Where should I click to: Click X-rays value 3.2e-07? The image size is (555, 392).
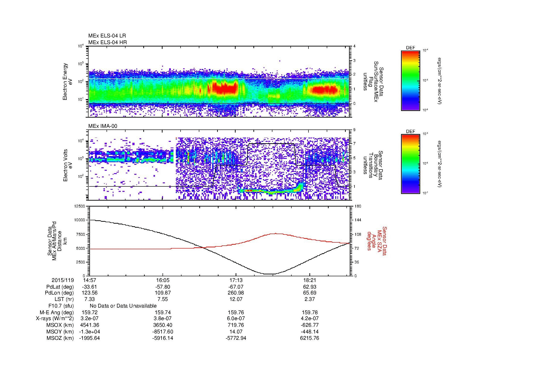[89, 318]
